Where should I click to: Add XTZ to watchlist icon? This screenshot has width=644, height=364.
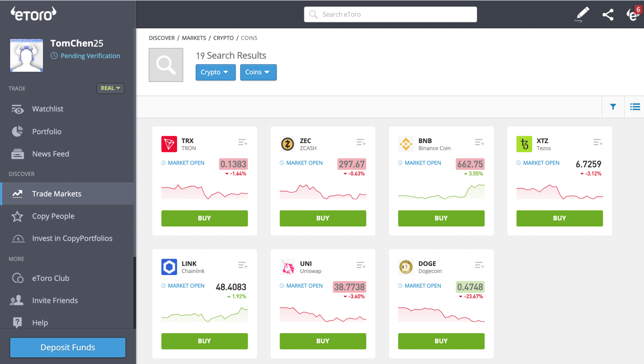point(598,142)
